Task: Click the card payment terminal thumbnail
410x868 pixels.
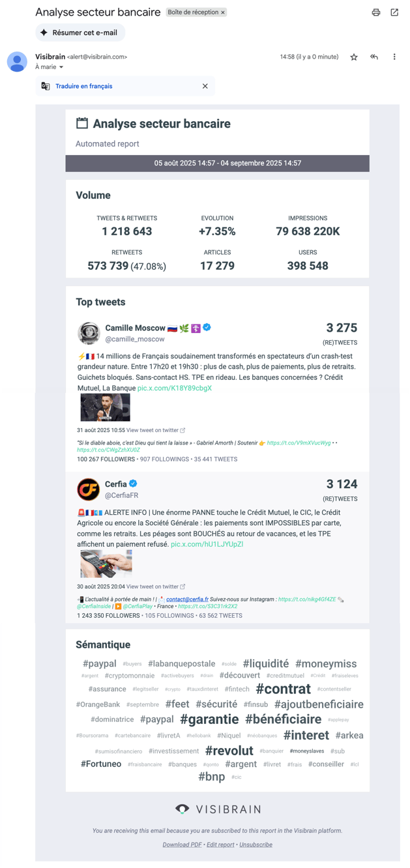Action: [106, 564]
